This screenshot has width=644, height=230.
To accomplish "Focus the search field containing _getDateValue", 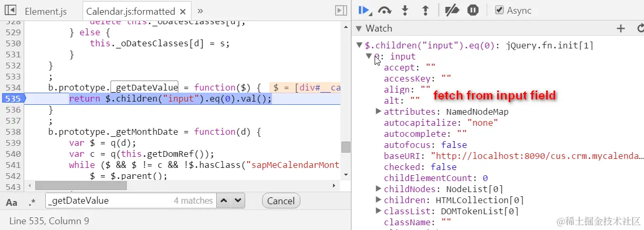I will pyautogui.click(x=131, y=201).
